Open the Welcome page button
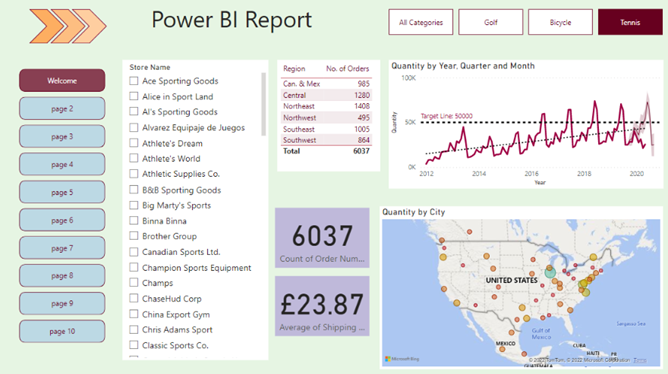Screen dimensions: 668x374 [62, 81]
